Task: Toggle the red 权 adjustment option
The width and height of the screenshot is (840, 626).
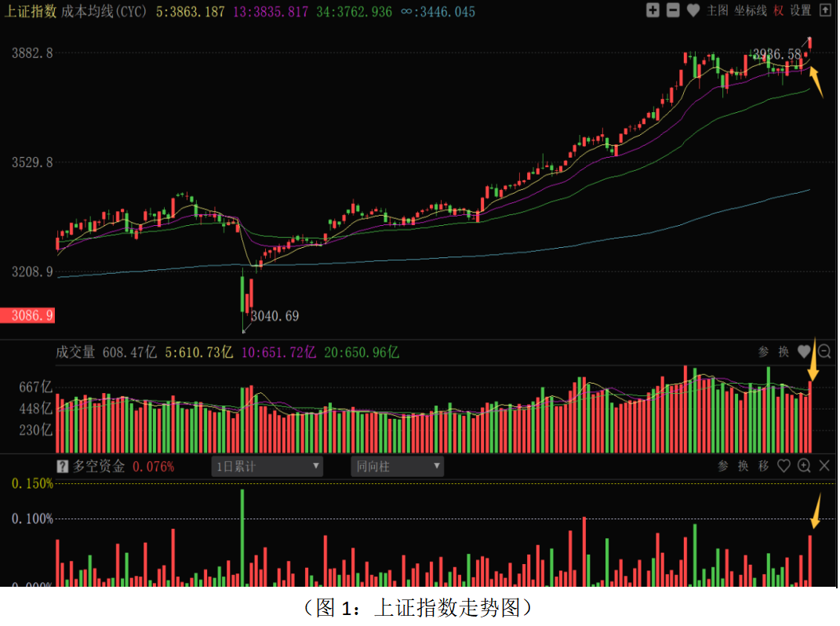Action: [778, 10]
